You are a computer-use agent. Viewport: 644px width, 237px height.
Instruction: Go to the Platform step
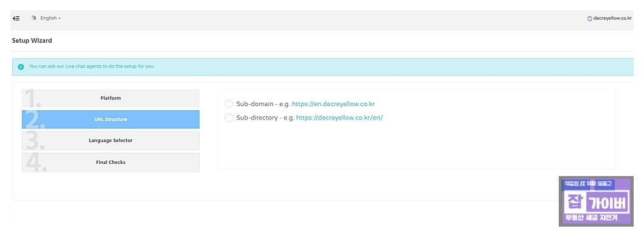111,99
